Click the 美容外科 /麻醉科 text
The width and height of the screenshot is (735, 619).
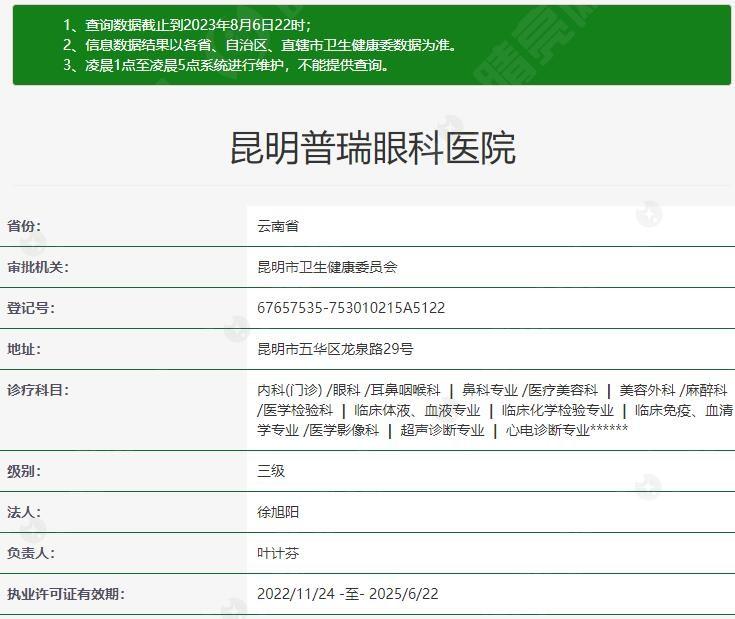[x=673, y=390]
